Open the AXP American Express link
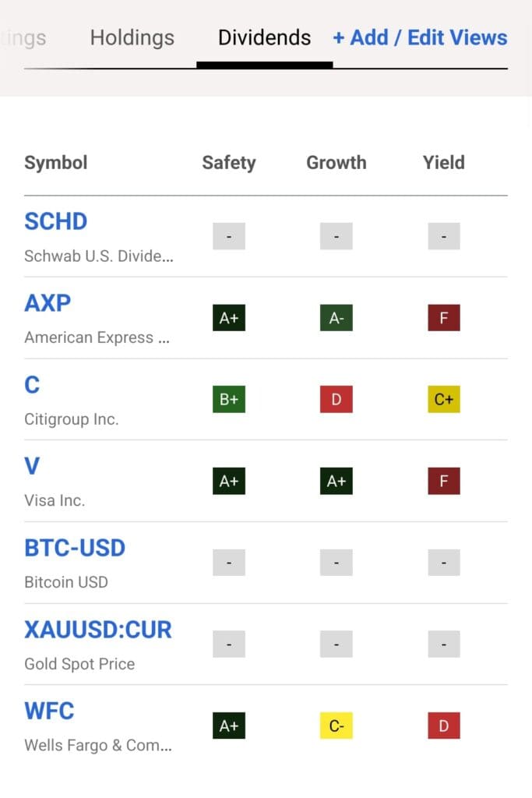Image resolution: width=532 pixels, height=798 pixels. point(48,302)
